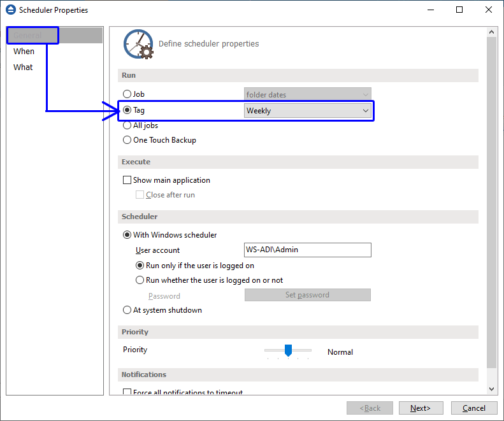Screen dimensions: 504x421
Task: Choose At system shutdown option
Action: [x=127, y=310]
